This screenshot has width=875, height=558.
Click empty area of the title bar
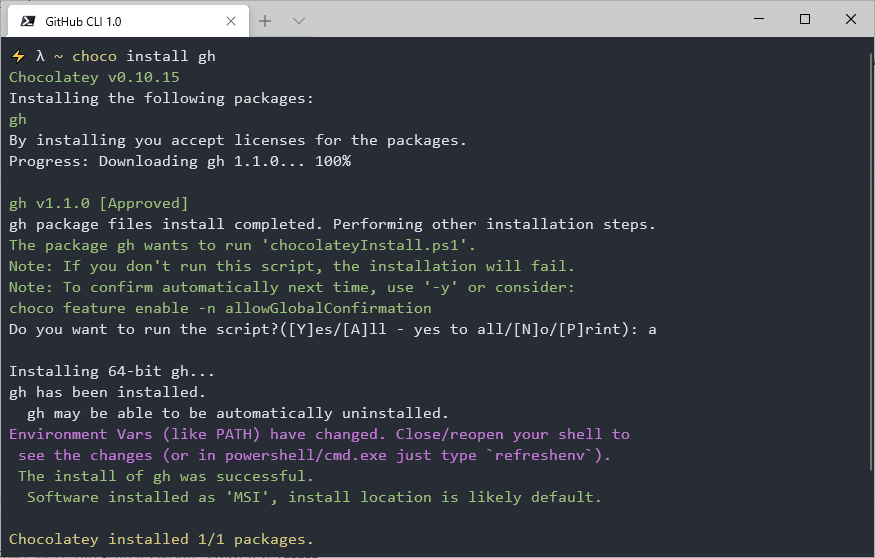click(525, 19)
